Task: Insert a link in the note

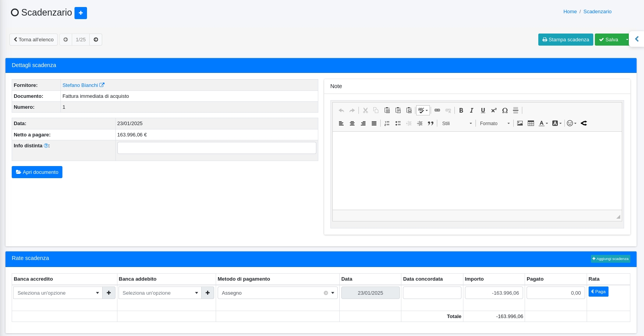Action: [x=437, y=110]
